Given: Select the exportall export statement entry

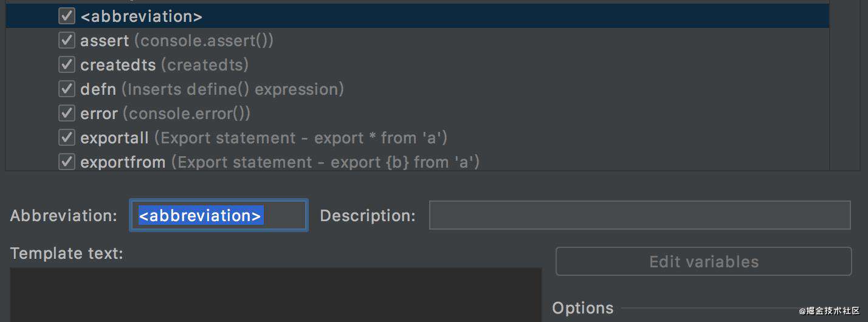Looking at the screenshot, I should (418, 138).
